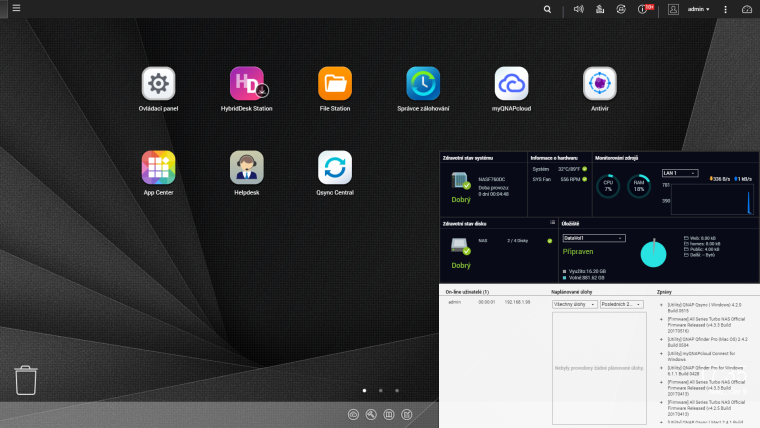
Task: Click second bottom bar circular icon
Action: click(x=371, y=414)
